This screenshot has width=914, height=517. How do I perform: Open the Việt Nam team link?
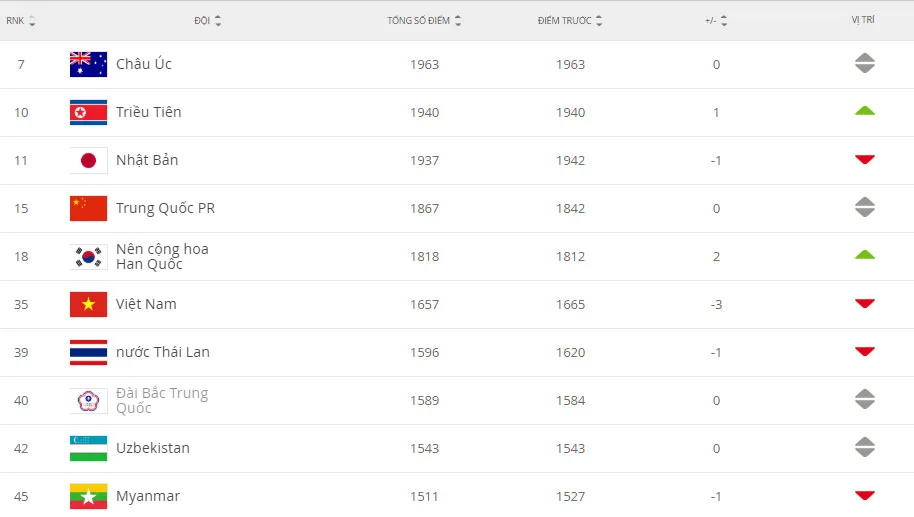point(146,304)
